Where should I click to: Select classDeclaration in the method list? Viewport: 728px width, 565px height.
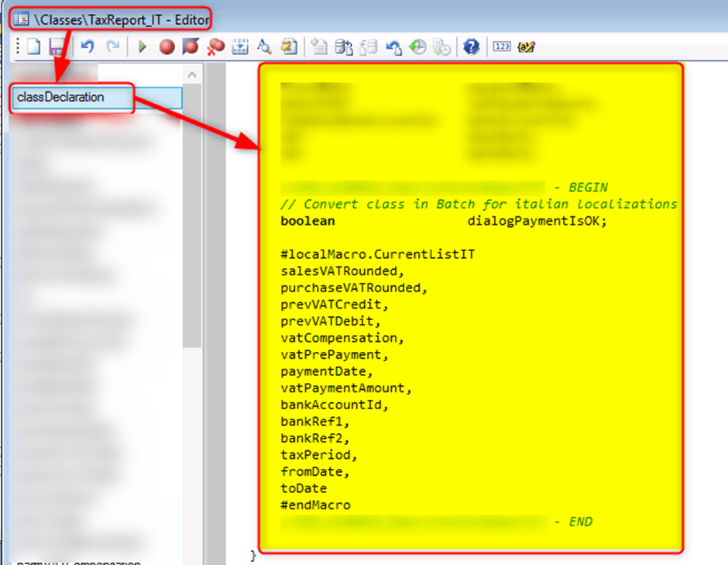point(60,98)
